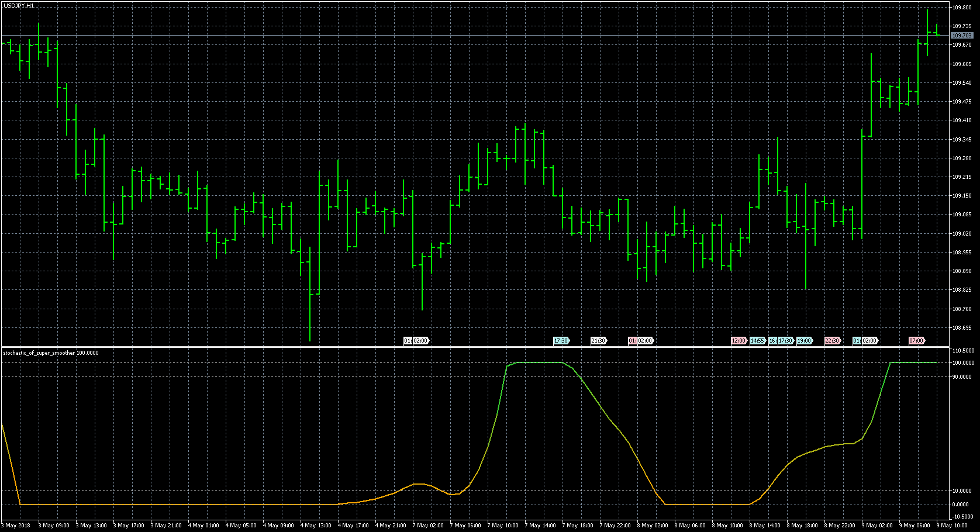Click the white 21:30 event marker
This screenshot has width=980, height=532.
pos(598,341)
